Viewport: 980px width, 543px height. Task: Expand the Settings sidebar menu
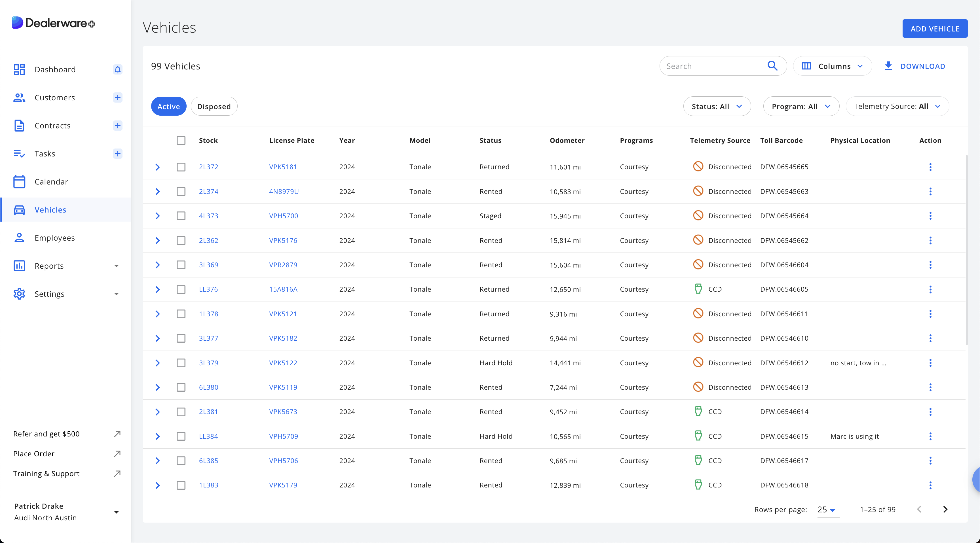tap(117, 294)
